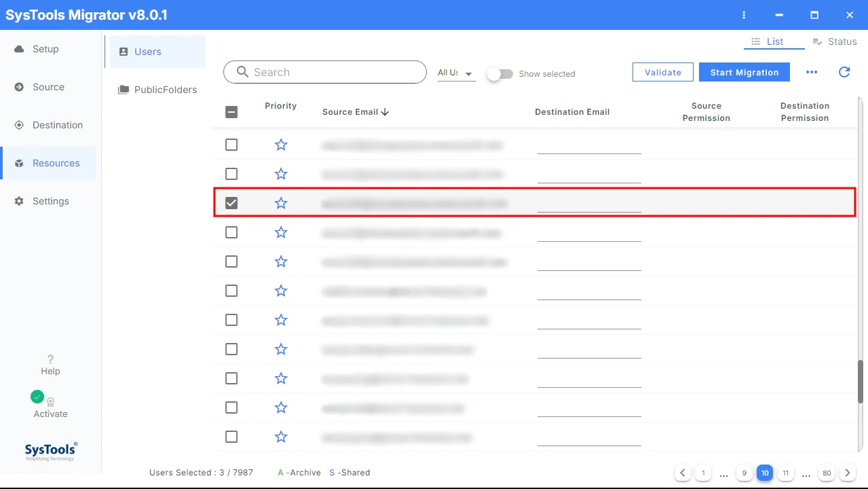
Task: Click the Priority column header
Action: coord(281,106)
